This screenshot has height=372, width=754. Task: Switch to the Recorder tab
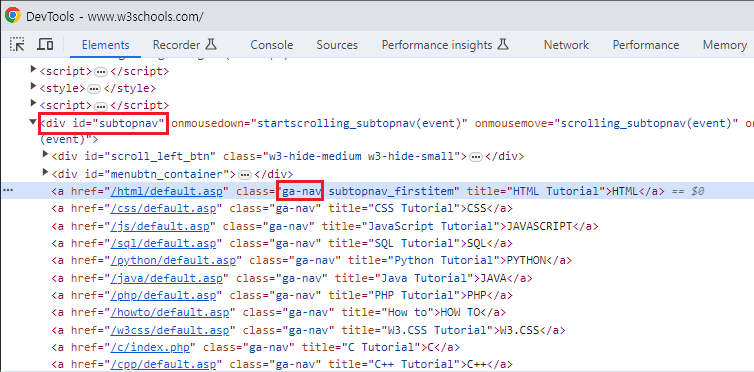[x=176, y=45]
